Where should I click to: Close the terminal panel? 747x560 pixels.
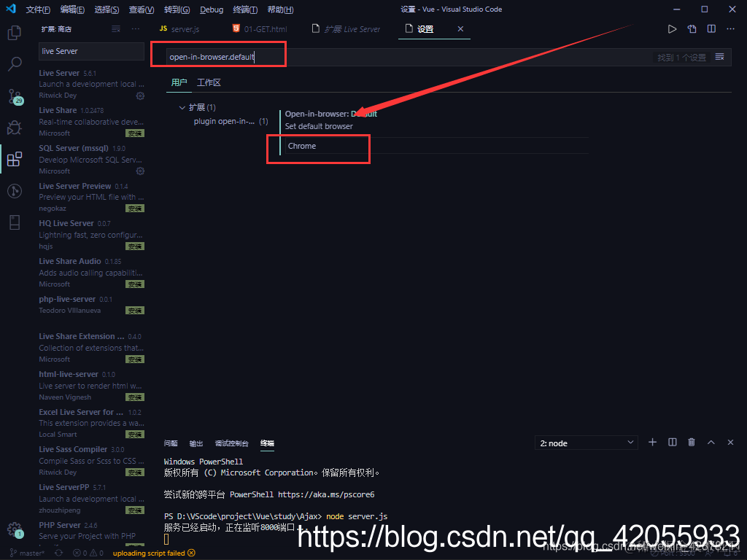(730, 443)
